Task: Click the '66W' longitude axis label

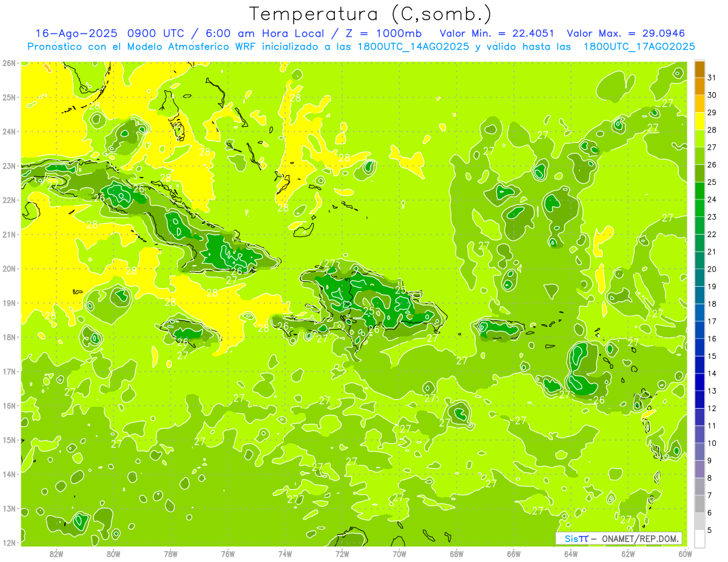Action: [514, 554]
